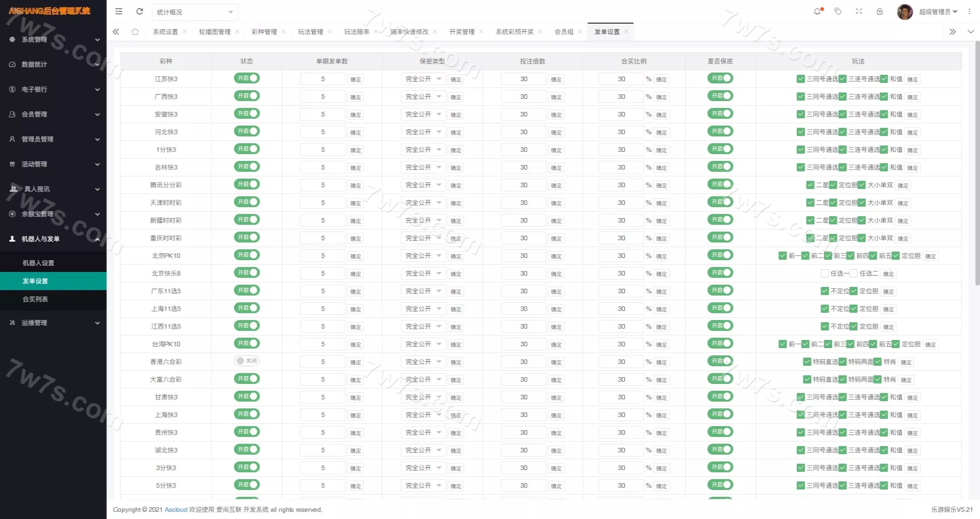The height and width of the screenshot is (519, 980).
Task: Open the notification bell icon
Action: click(817, 11)
